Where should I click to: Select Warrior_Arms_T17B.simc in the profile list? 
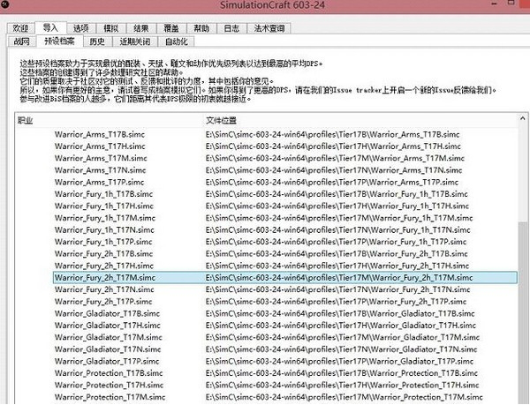pyautogui.click(x=99, y=134)
